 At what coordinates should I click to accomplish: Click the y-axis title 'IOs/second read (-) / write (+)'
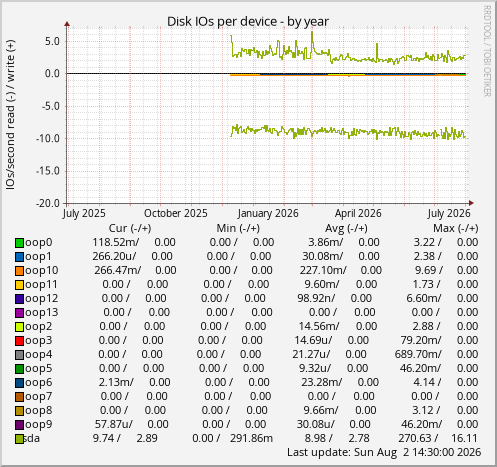point(10,115)
